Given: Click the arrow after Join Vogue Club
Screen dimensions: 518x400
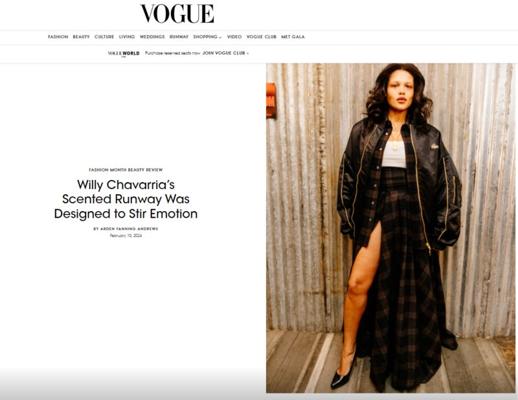Looking at the screenshot, I should (x=248, y=53).
